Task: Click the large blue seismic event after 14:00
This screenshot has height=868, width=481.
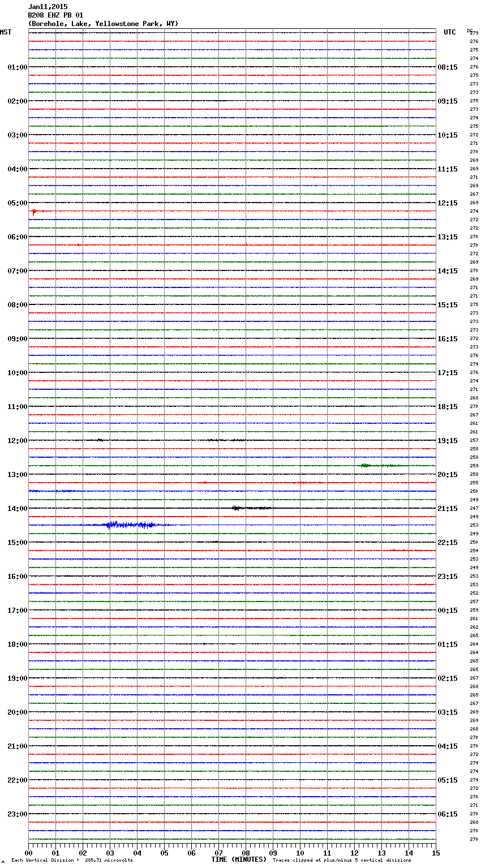Action: 131,525
